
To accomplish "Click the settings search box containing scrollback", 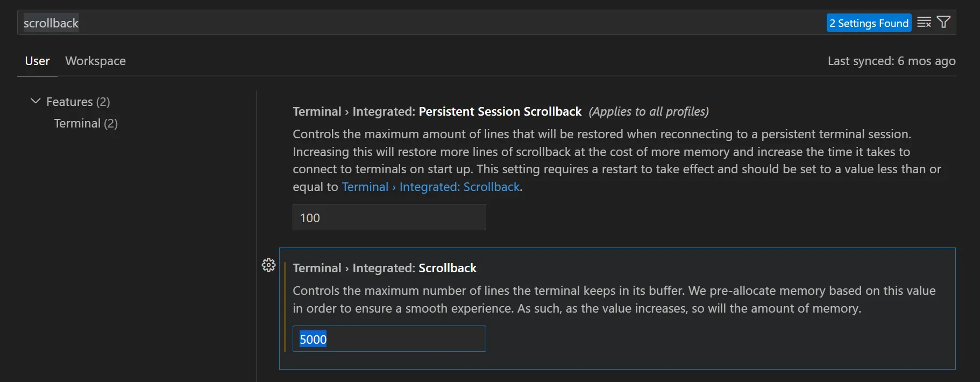I will (x=420, y=23).
